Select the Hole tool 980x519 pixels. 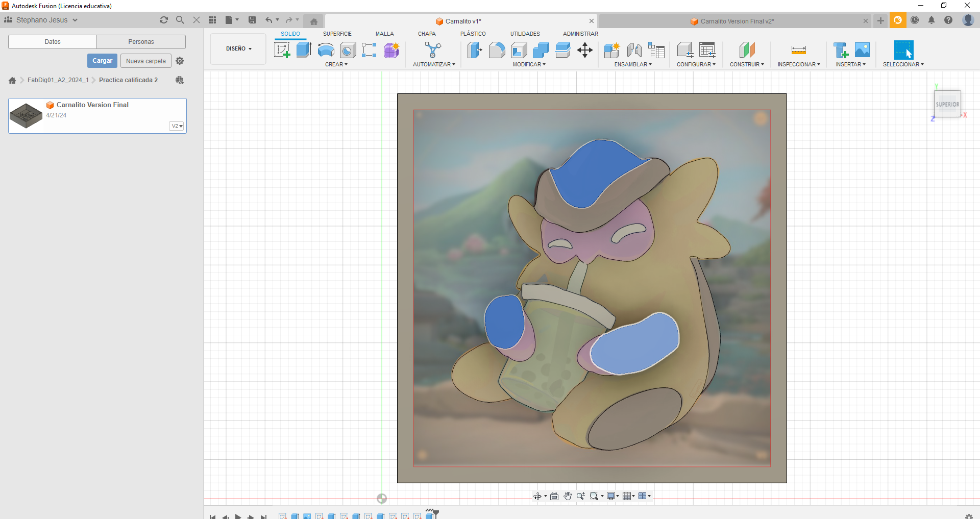(x=348, y=50)
